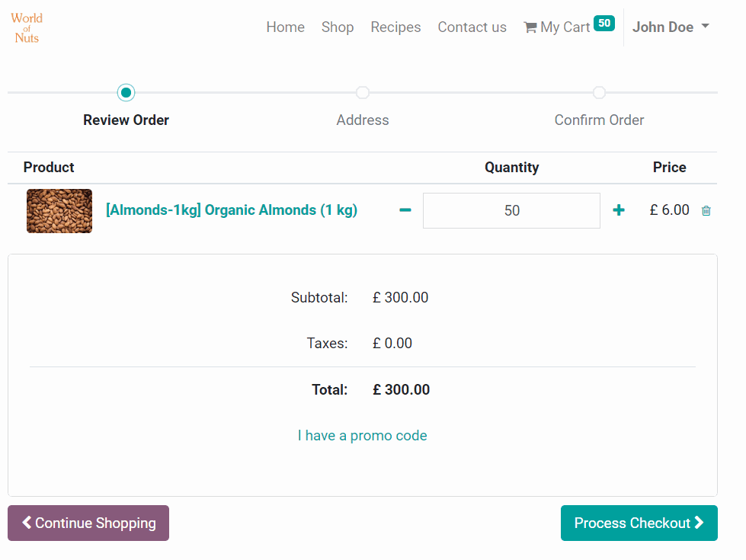Screen dimensions: 746x560
Task: Select the Confirm Order step circle
Action: (x=600, y=93)
